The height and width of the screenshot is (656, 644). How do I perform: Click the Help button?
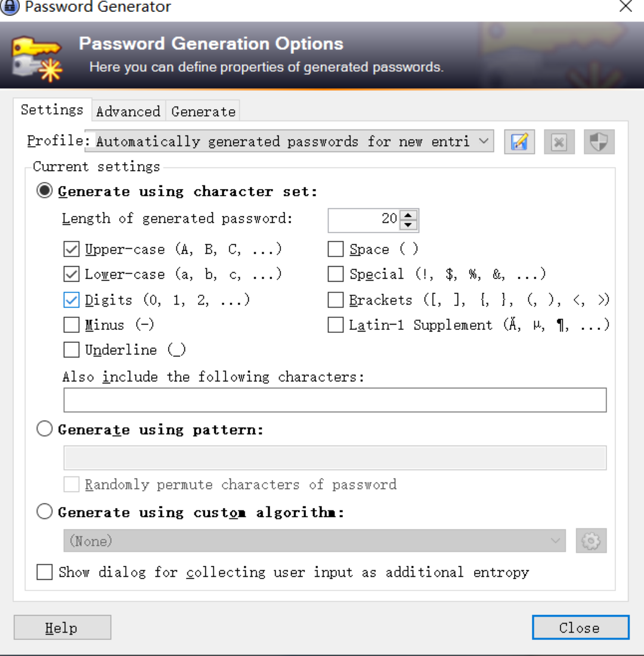pos(62,627)
